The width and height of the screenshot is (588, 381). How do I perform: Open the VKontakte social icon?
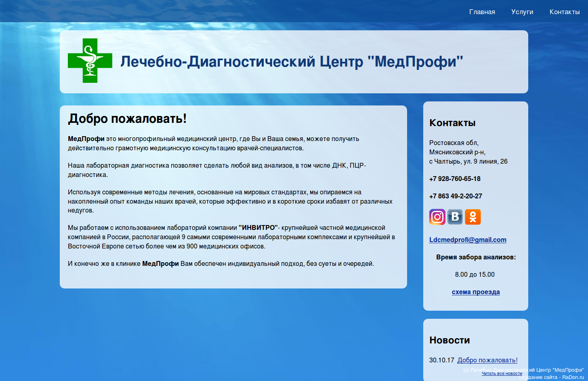[x=455, y=217]
